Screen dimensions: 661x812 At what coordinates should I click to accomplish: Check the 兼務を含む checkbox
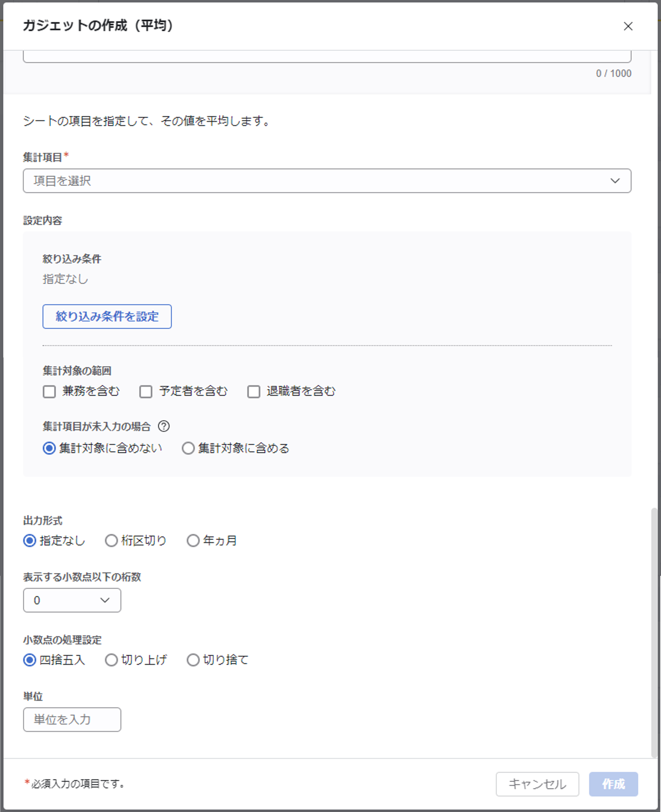[49, 391]
